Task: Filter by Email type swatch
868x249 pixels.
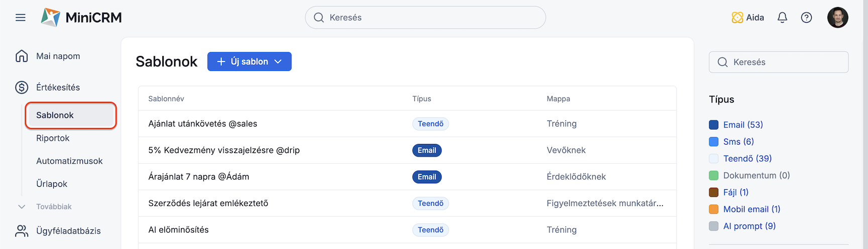Action: pyautogui.click(x=713, y=125)
